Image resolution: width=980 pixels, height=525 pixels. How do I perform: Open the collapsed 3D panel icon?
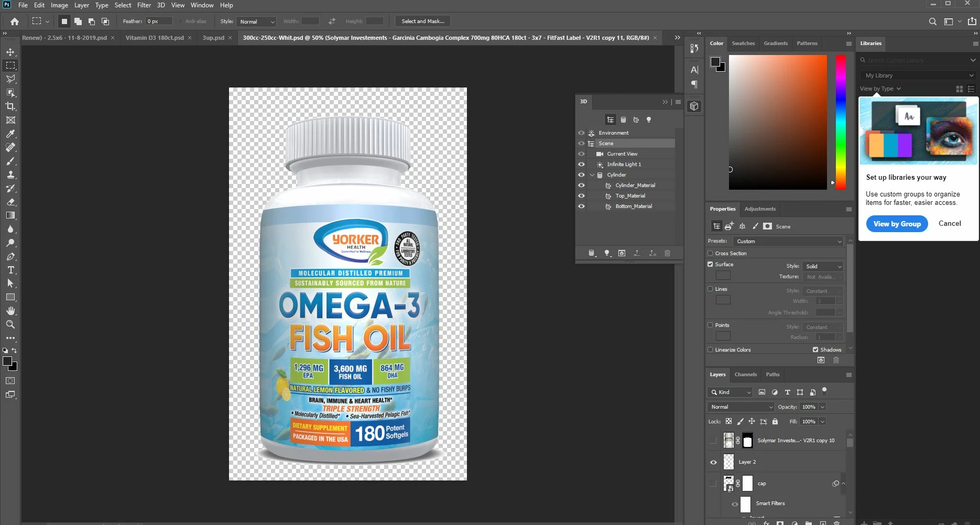coord(694,106)
